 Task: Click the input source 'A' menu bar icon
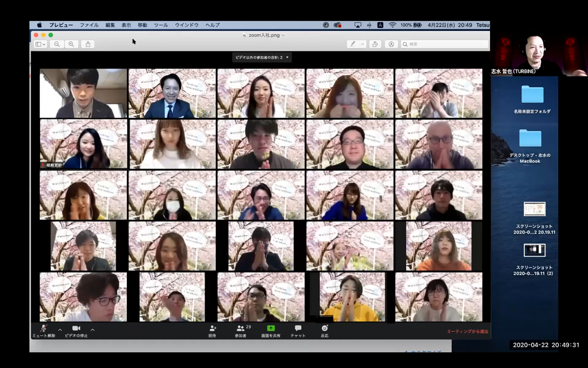tap(380, 25)
